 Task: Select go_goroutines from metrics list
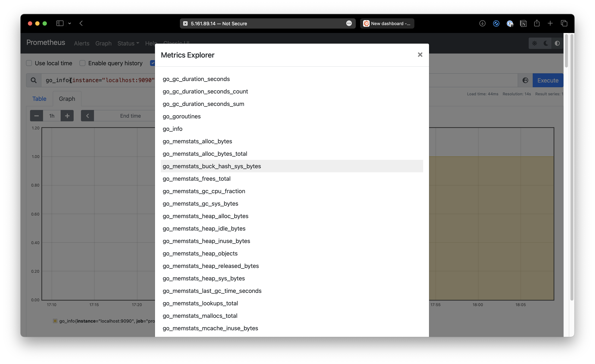pyautogui.click(x=182, y=116)
